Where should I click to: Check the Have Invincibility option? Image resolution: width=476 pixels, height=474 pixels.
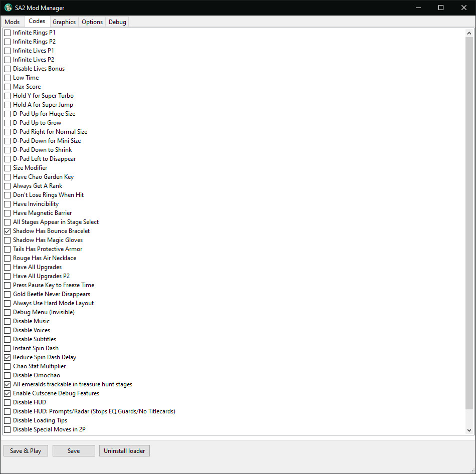click(8, 204)
